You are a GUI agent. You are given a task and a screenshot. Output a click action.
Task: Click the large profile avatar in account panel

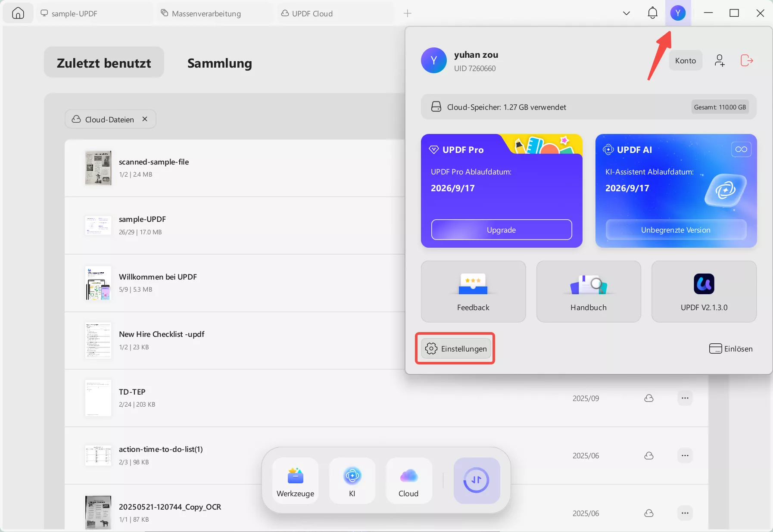[433, 60]
